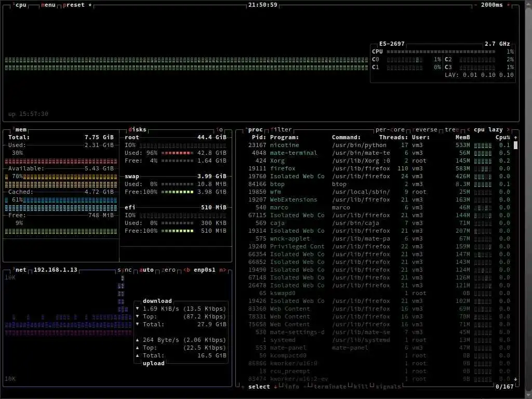This screenshot has height=399, width=532.
Task: Click the Pid: column header
Action: click(259, 137)
